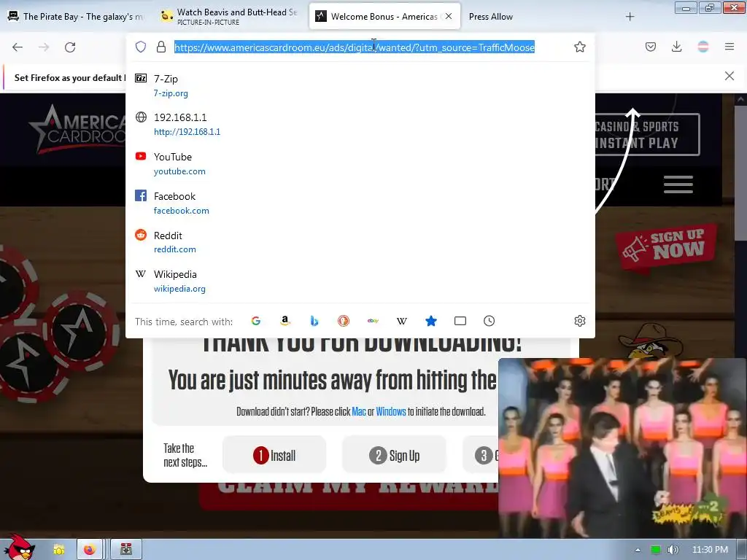747x560 pixels.
Task: Close the Welcome Bonus tab
Action: click(449, 16)
